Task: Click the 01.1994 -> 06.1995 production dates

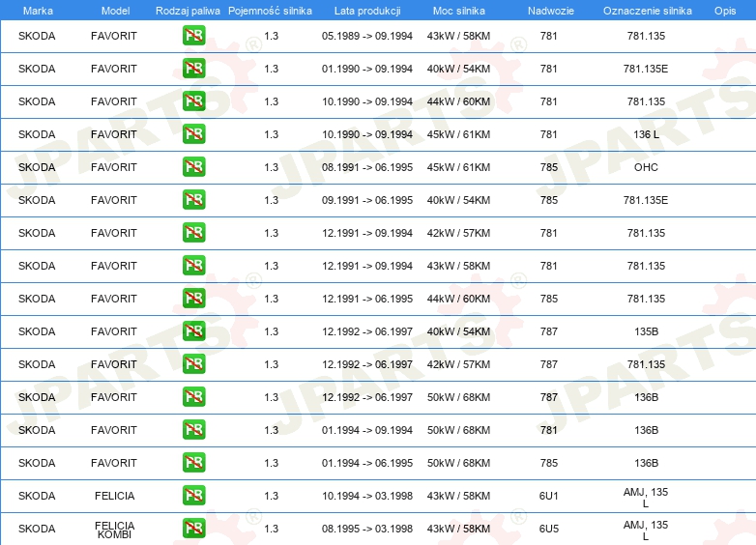Action: click(367, 463)
